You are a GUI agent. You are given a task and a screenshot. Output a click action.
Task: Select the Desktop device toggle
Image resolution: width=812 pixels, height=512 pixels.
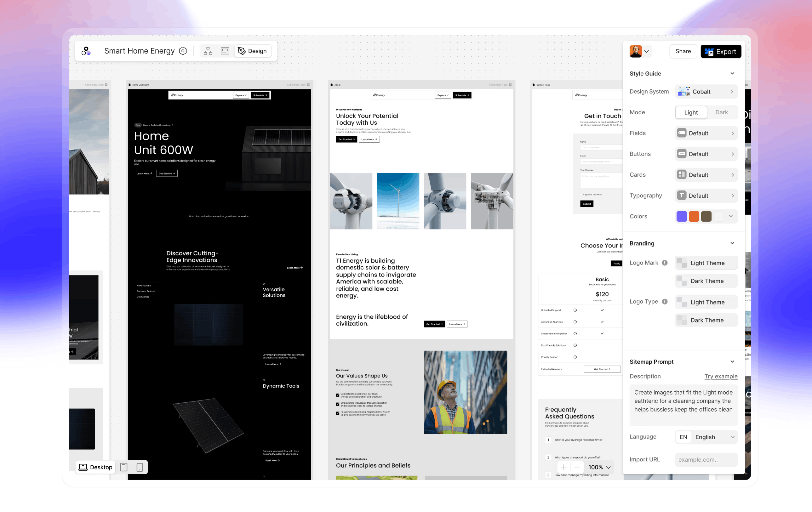[x=95, y=467]
